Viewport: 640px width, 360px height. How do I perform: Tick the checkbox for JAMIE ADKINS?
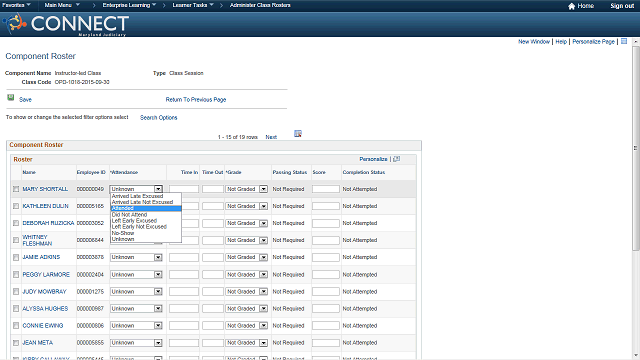(x=16, y=258)
